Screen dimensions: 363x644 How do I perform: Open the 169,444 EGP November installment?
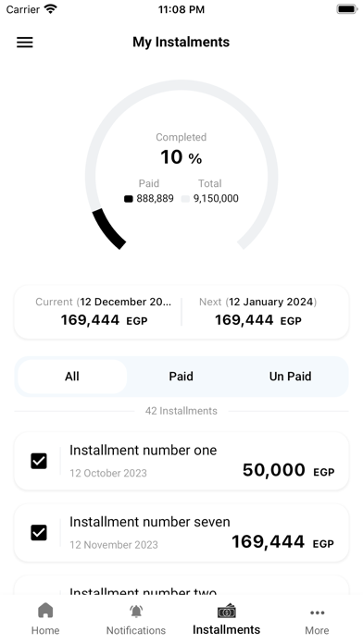(x=181, y=533)
